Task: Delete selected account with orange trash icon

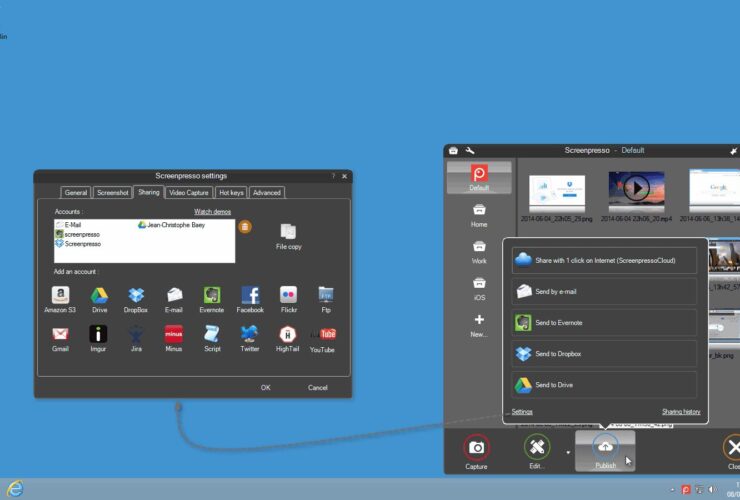Action: point(245,227)
